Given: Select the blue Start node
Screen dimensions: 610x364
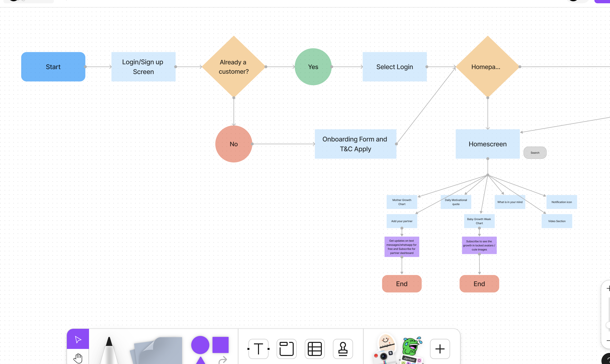Looking at the screenshot, I should point(53,67).
